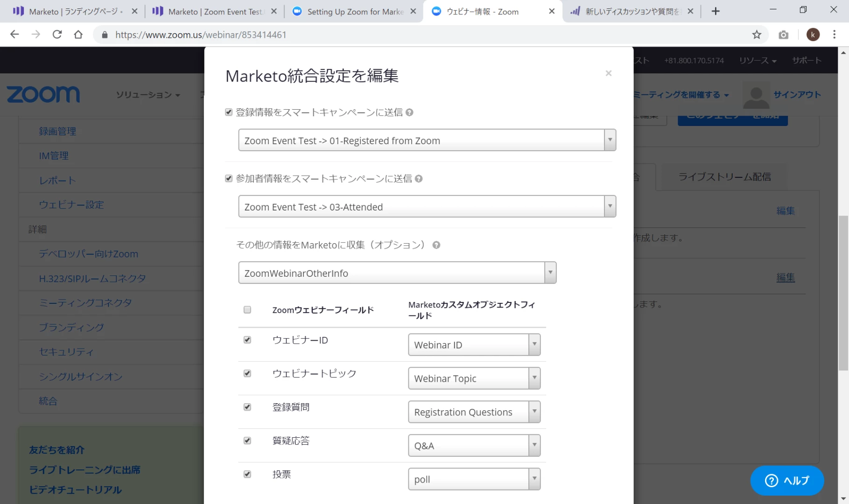Switch to Marketo Zoom Event Test tab
The image size is (849, 504).
coord(214,11)
